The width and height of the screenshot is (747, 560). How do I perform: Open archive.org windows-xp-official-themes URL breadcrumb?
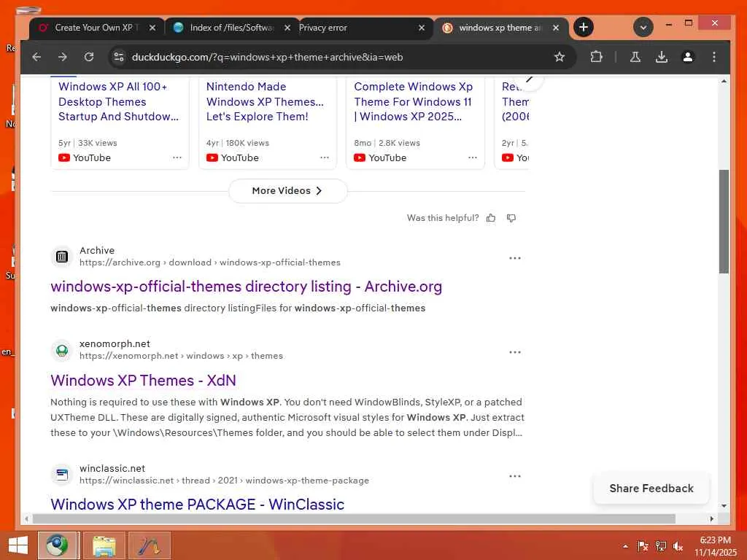[209, 262]
